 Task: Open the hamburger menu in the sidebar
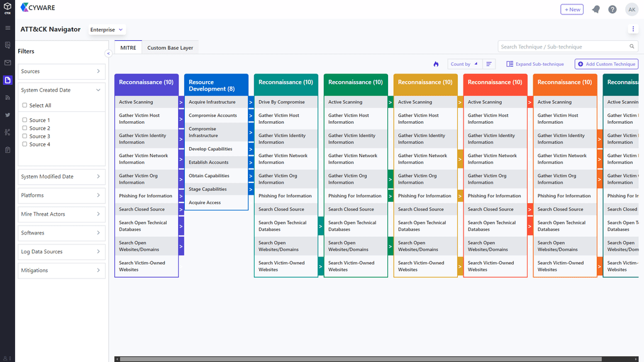[8, 28]
